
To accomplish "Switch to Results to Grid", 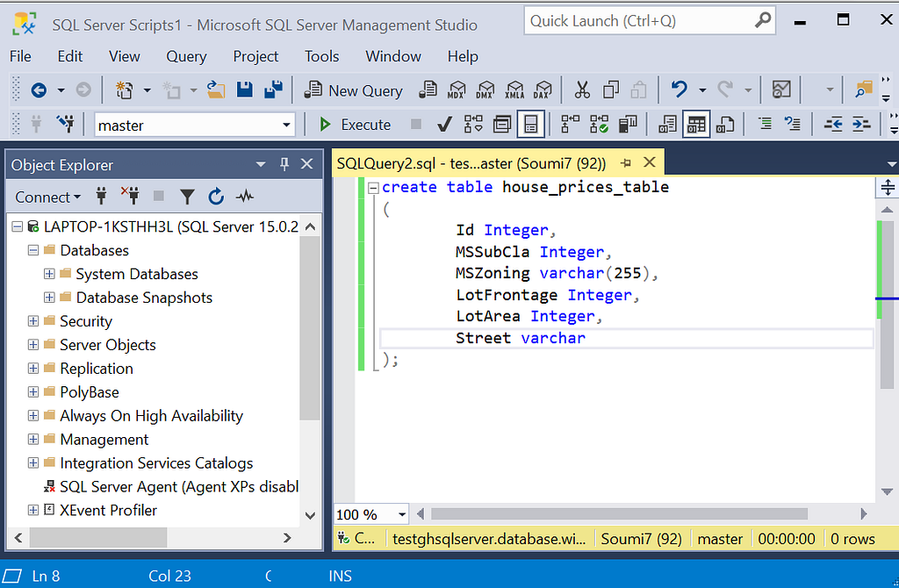I will [x=696, y=124].
